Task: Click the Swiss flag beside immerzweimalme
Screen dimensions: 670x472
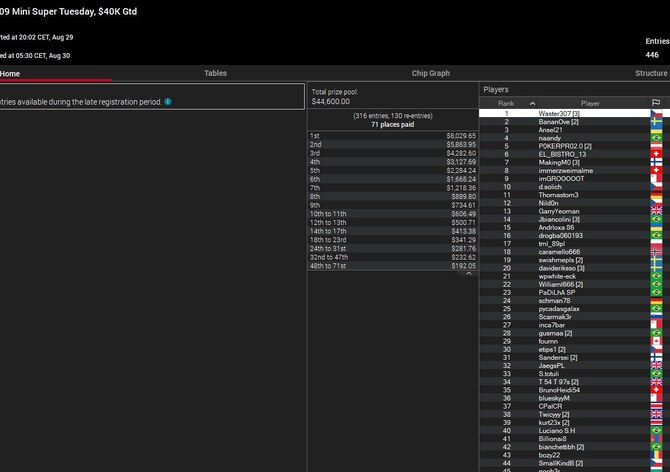Action: (656, 170)
